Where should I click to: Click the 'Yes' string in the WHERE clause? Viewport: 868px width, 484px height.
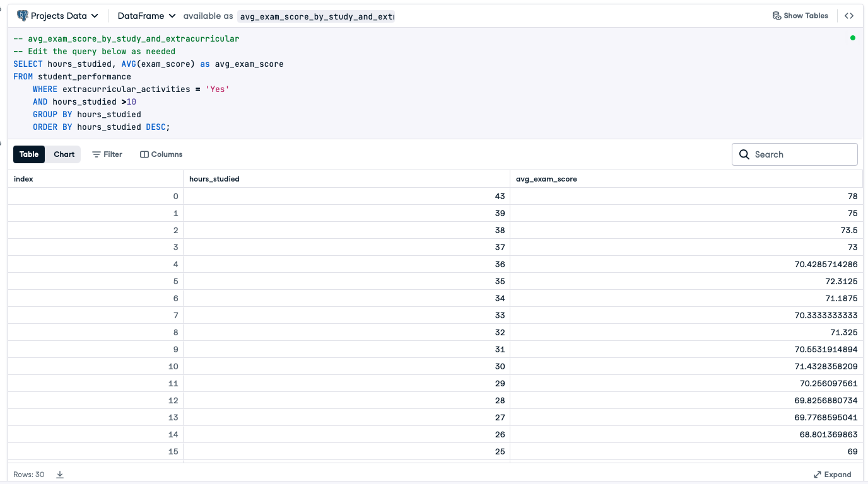217,89
